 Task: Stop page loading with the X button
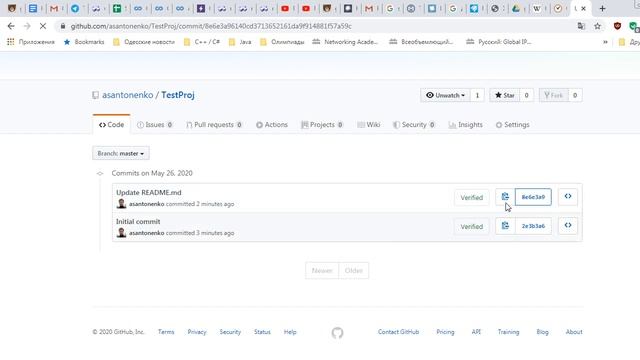(43, 26)
